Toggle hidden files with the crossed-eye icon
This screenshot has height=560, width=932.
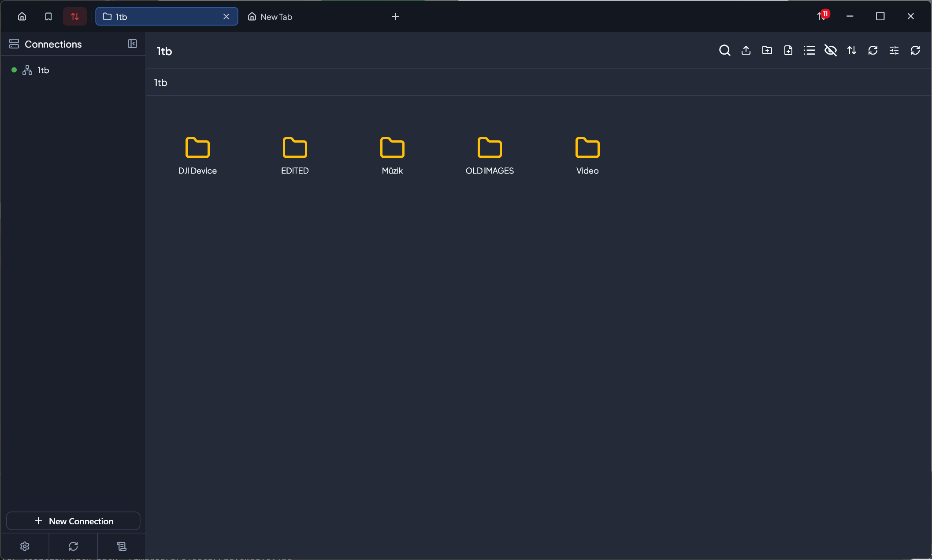point(830,50)
